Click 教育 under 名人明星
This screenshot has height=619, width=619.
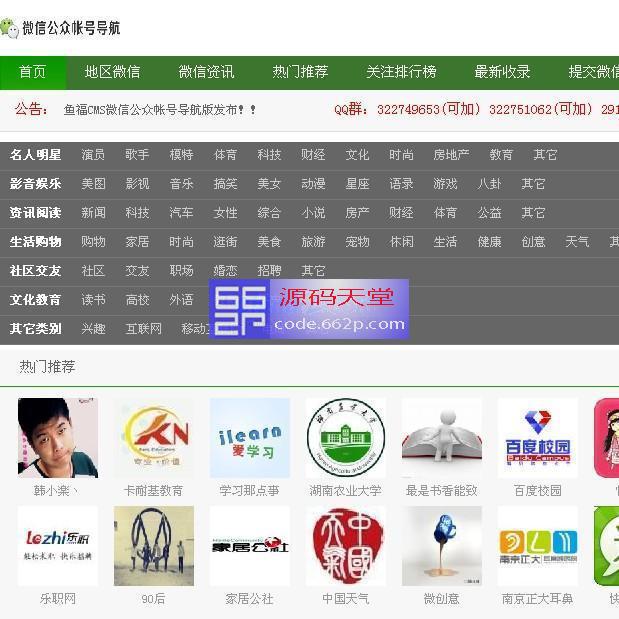[501, 155]
